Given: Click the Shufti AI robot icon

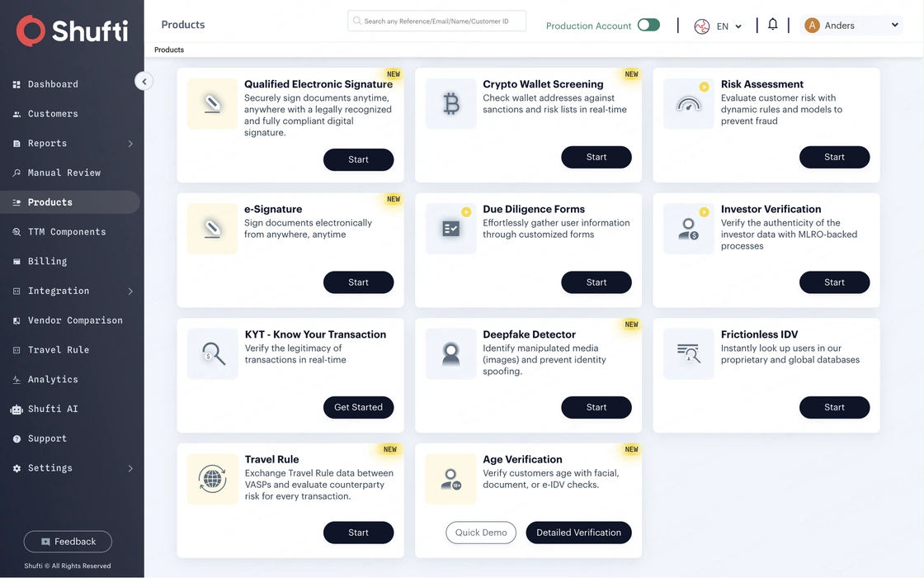Looking at the screenshot, I should [x=16, y=410].
